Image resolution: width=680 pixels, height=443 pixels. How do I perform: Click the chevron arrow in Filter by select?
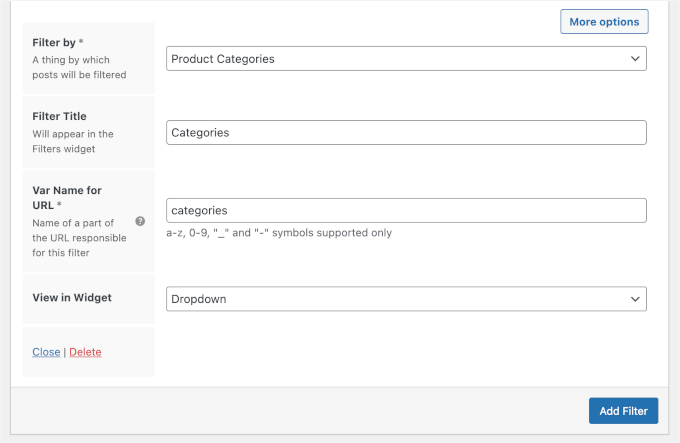coord(635,59)
